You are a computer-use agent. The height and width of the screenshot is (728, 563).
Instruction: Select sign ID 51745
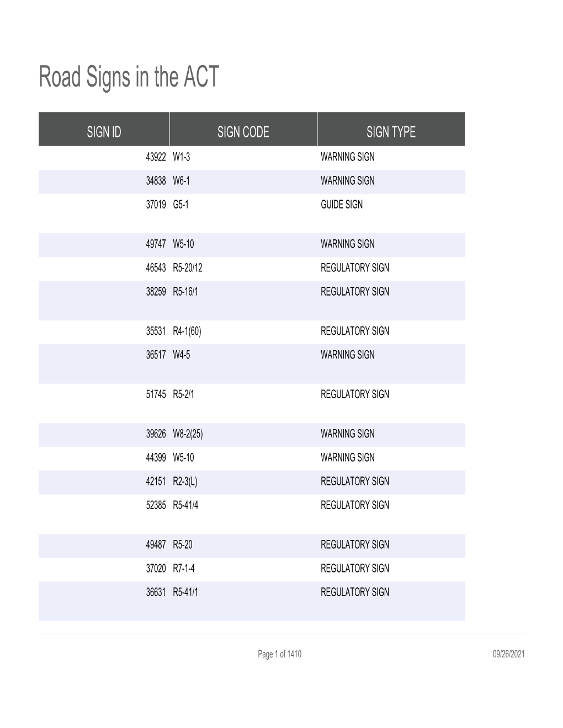[x=156, y=395]
